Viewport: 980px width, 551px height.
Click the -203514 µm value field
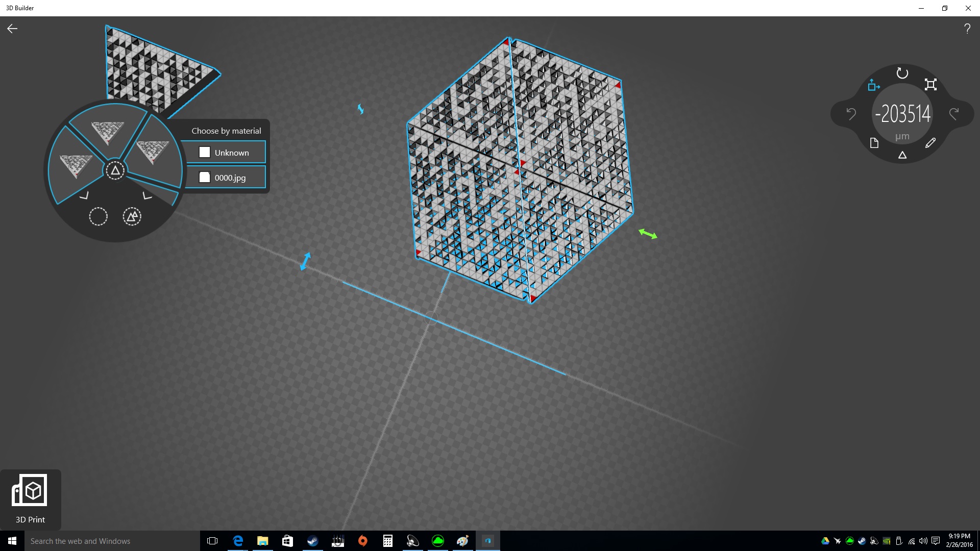point(902,114)
